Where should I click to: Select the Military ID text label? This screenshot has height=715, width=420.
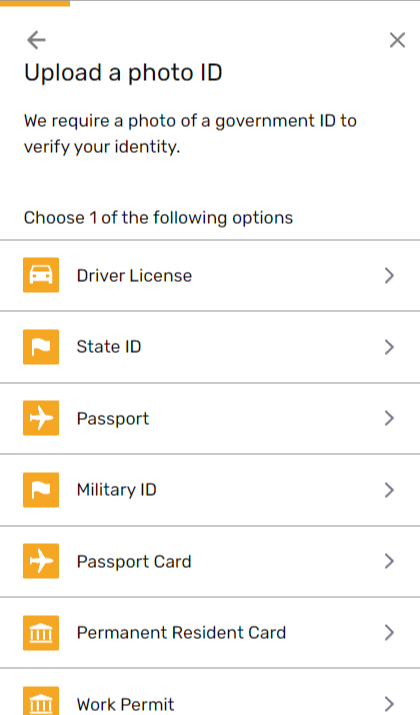point(116,490)
